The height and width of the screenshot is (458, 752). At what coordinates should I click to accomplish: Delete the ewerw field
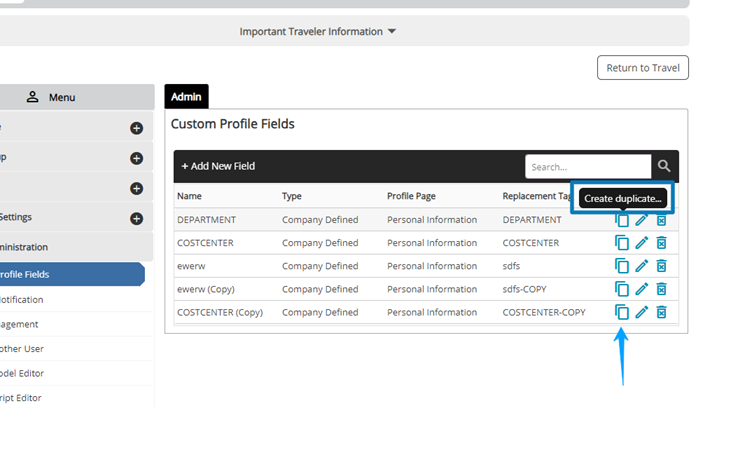point(661,266)
